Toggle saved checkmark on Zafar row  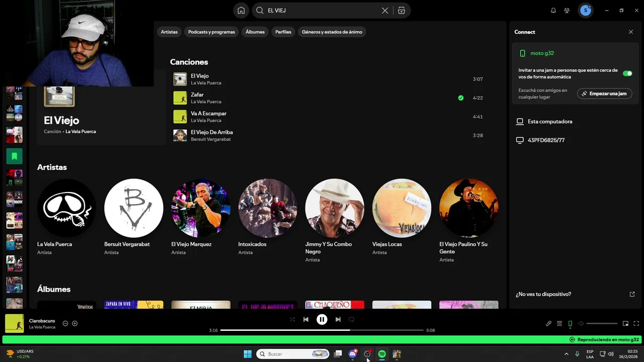(x=461, y=98)
